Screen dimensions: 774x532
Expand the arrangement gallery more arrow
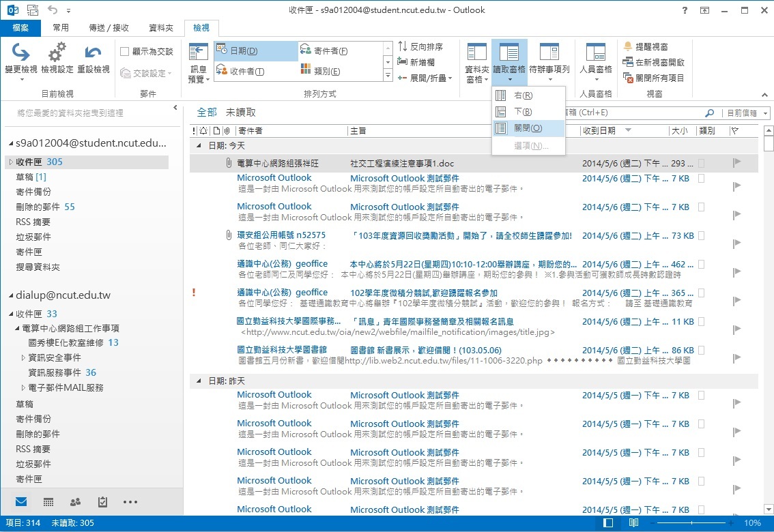(x=388, y=76)
